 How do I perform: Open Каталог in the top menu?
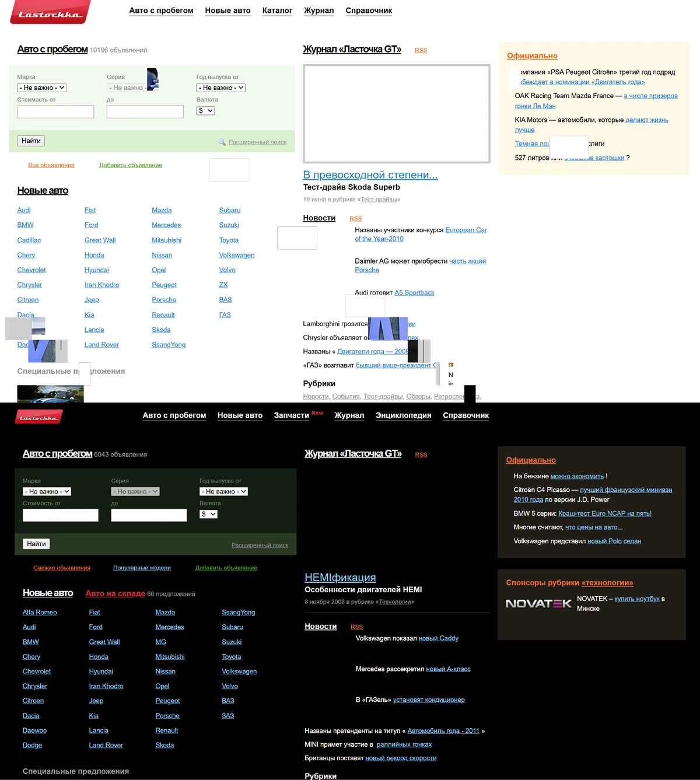pyautogui.click(x=277, y=11)
